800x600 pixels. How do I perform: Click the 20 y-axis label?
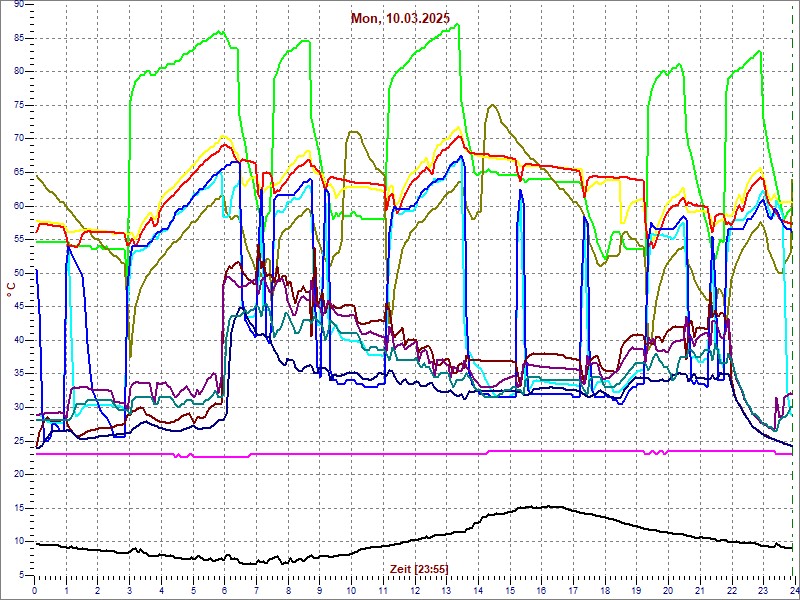(19, 474)
